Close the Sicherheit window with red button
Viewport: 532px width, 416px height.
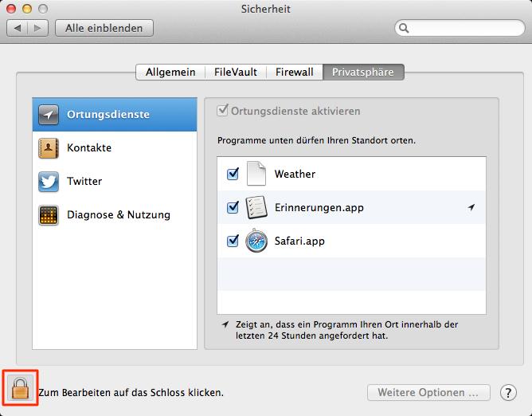(x=11, y=9)
